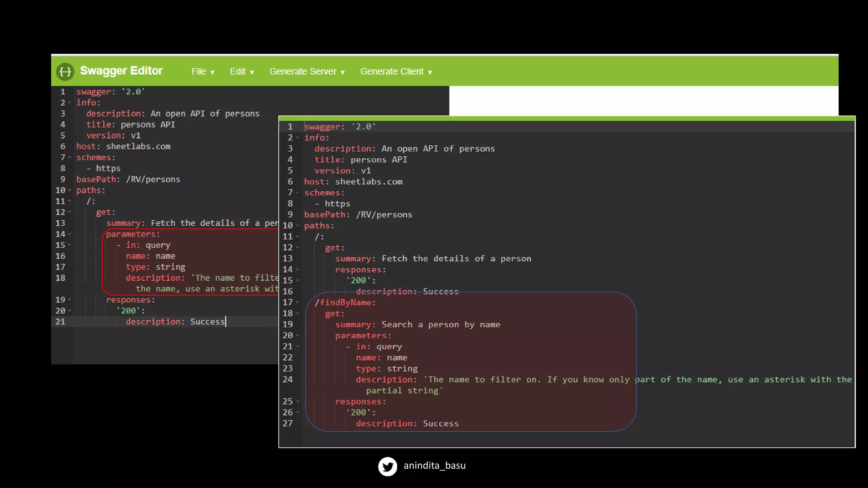Fold the parameters block at left line 14

tap(70, 234)
